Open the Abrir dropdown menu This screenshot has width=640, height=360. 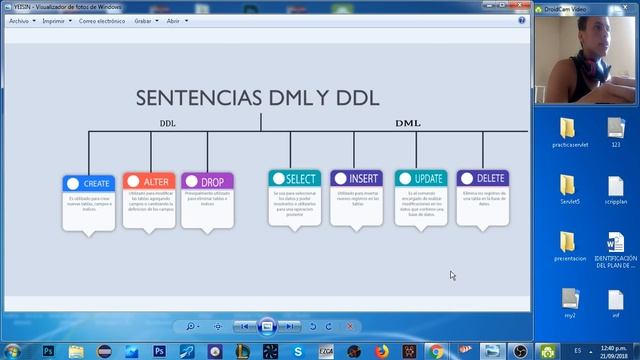click(177, 21)
